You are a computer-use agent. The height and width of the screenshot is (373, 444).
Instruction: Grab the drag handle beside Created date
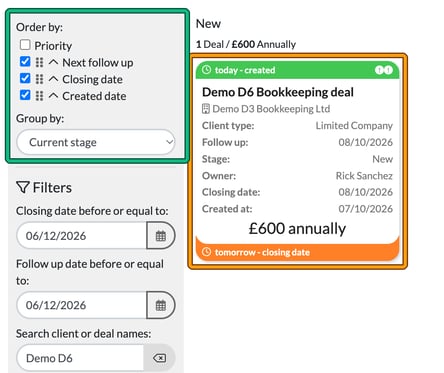(39, 96)
